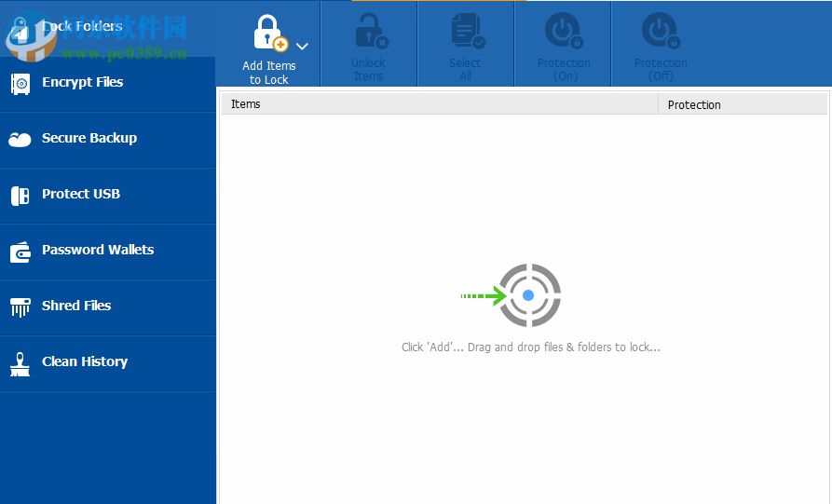The height and width of the screenshot is (504, 832).
Task: Go to Secure Backup section
Action: [108, 140]
